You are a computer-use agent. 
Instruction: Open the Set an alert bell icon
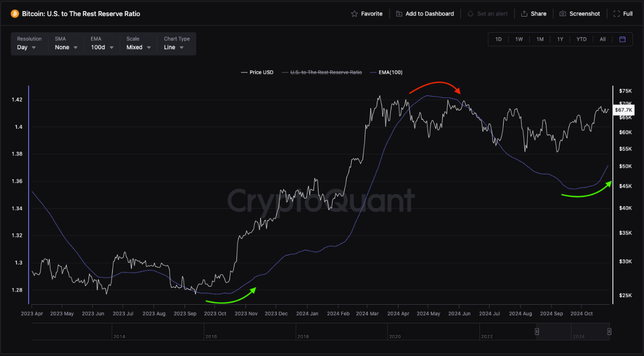point(470,14)
